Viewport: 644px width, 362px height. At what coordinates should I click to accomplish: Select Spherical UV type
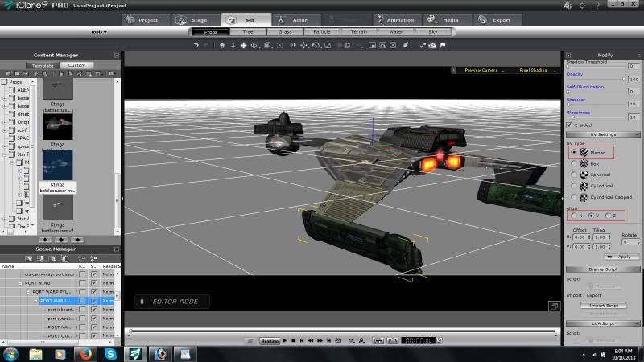click(x=574, y=175)
